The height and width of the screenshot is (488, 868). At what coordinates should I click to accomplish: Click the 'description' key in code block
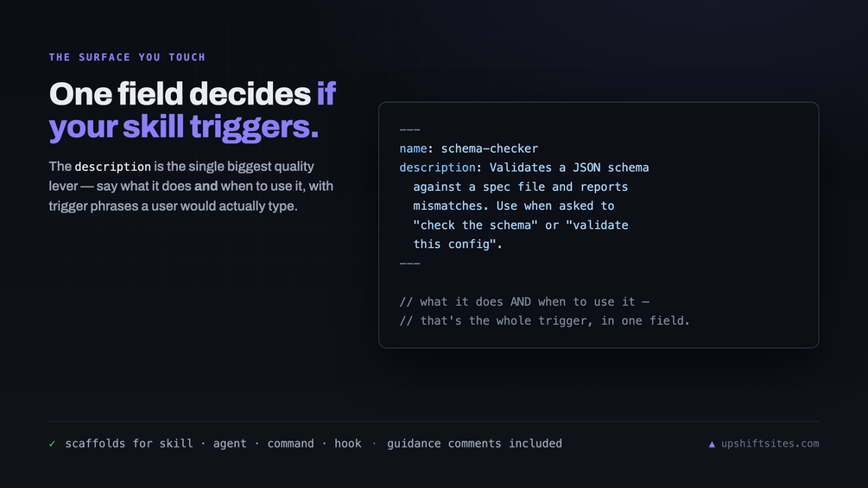(x=437, y=168)
